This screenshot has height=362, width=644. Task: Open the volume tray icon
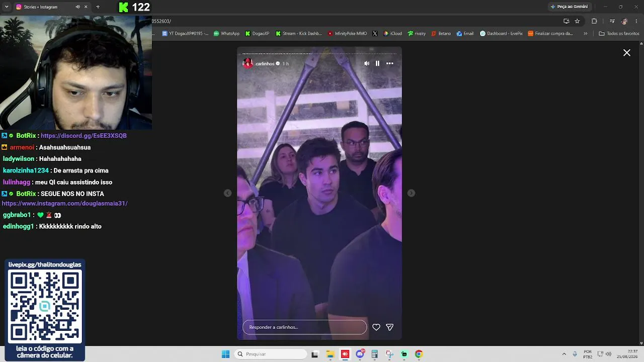coord(609,354)
